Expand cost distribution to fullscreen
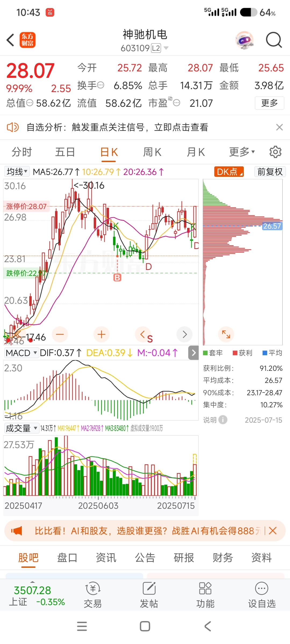The width and height of the screenshot is (290, 644). 226,334
